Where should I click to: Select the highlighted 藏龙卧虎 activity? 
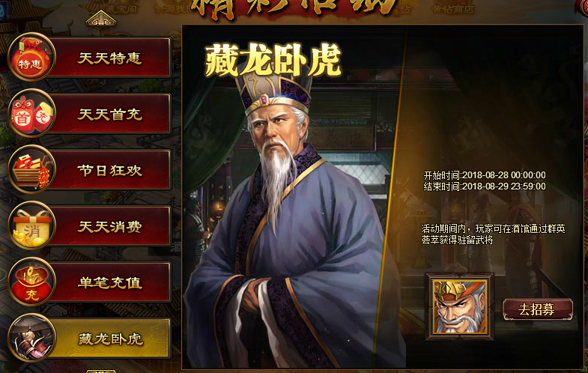tap(110, 339)
